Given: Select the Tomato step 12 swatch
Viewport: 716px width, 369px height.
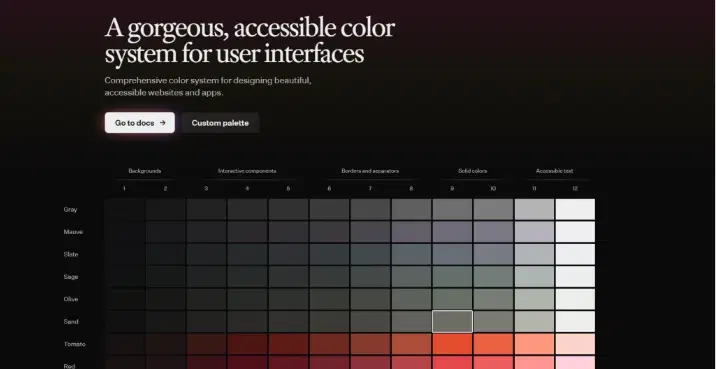Looking at the screenshot, I should tap(575, 344).
